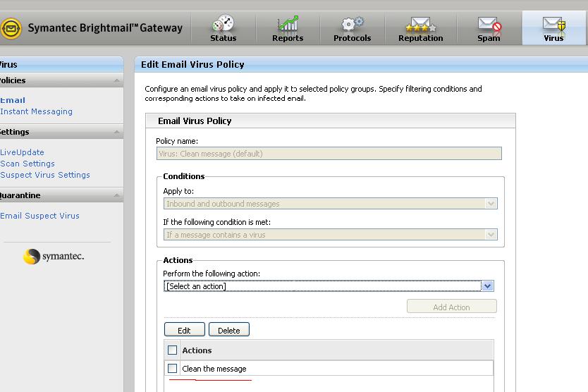
Task: Click the Policy name text field
Action: 329,154
